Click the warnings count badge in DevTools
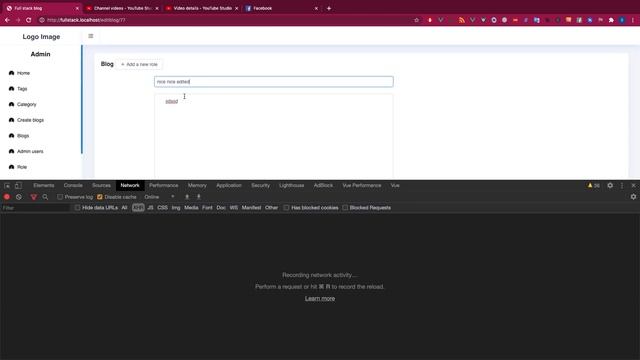The image size is (640, 360). 593,185
